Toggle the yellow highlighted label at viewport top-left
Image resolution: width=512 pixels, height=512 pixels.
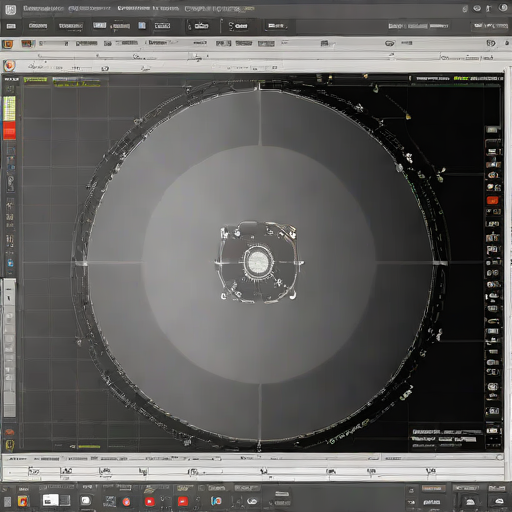click(35, 80)
